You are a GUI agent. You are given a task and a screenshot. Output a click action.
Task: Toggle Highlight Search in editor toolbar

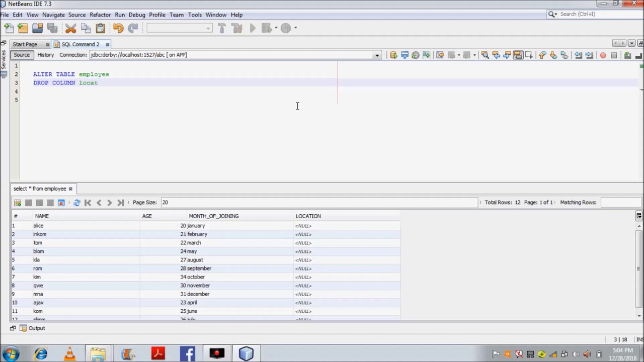[518, 55]
